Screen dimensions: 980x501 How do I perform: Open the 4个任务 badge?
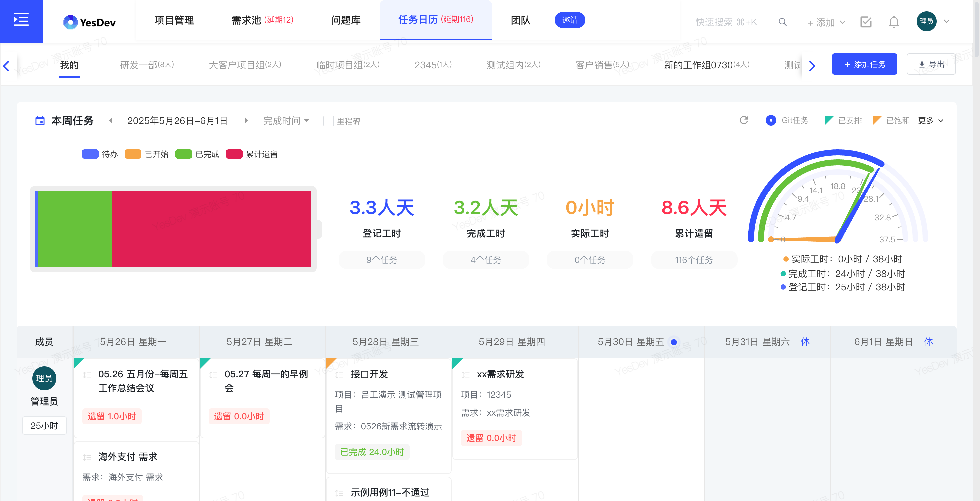click(x=486, y=260)
